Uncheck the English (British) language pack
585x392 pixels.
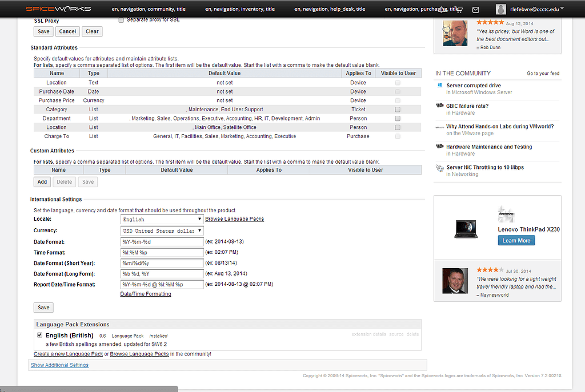click(39, 335)
